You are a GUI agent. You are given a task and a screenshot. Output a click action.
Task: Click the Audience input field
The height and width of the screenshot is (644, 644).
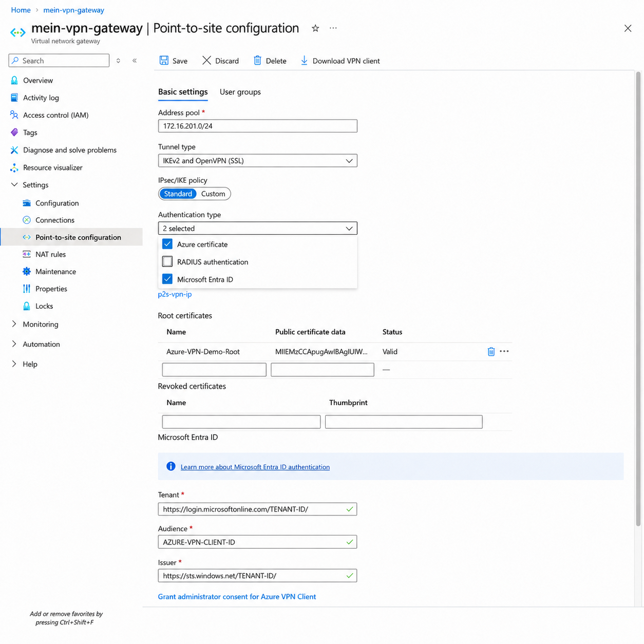tap(258, 542)
